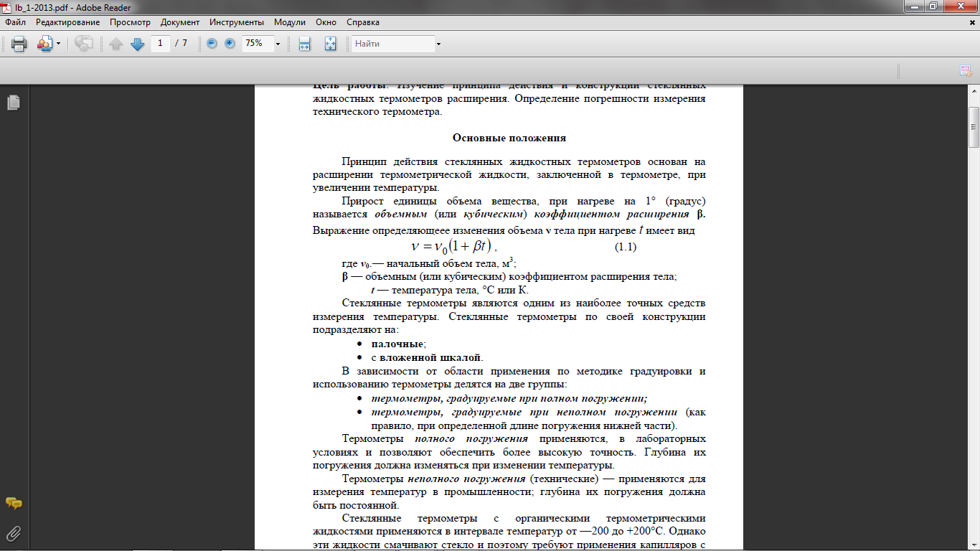Click the scrollbar up arrow
This screenshot has width=980, height=551.
pos(974,90)
